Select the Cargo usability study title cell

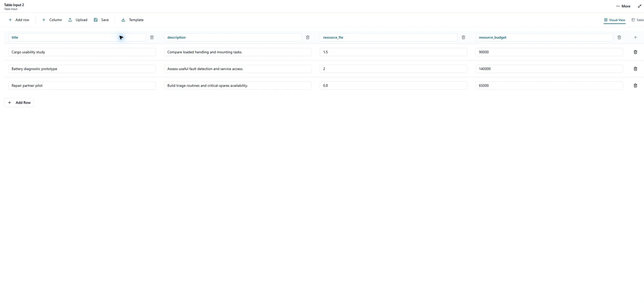pos(82,52)
